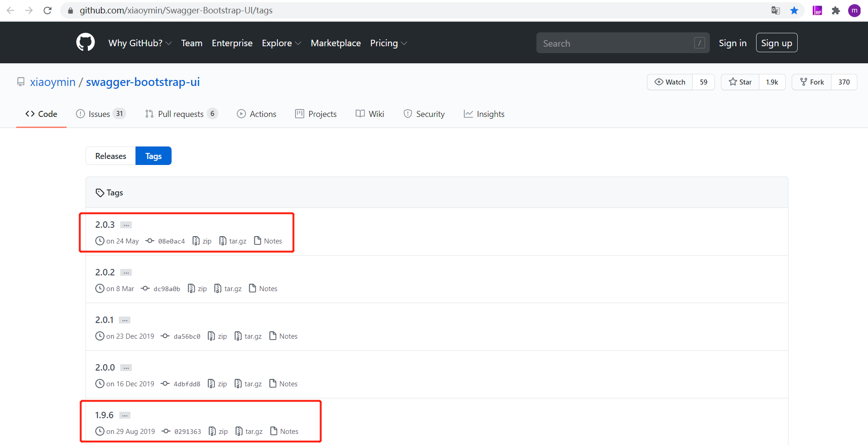868x445 pixels.
Task: Bookmark page with the star icon
Action: [x=794, y=10]
